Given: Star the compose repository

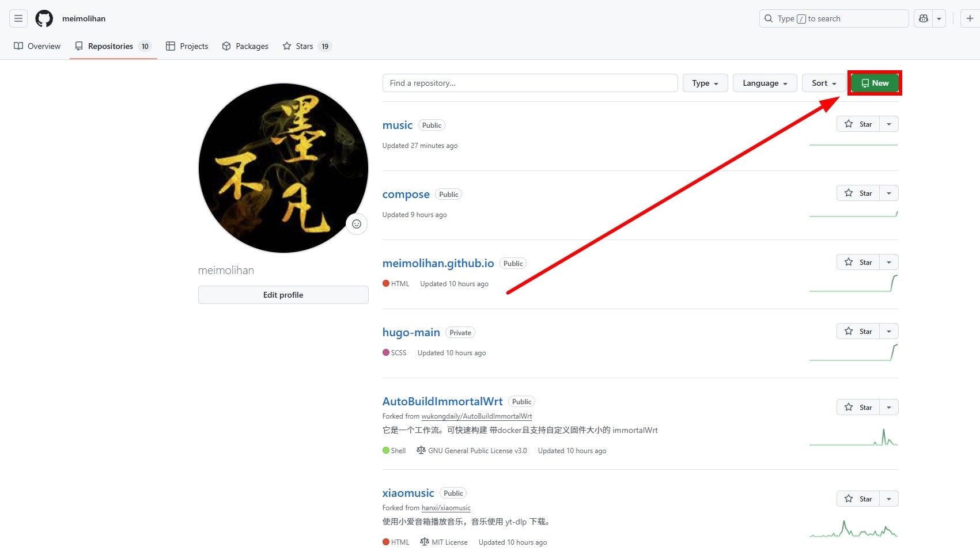Looking at the screenshot, I should pos(858,193).
